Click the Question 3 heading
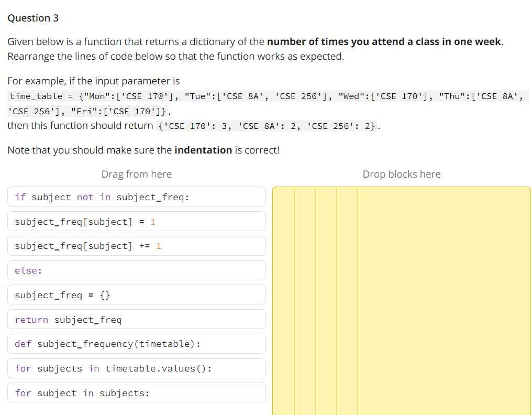Viewport: 532px width, 415px height. pos(33,18)
